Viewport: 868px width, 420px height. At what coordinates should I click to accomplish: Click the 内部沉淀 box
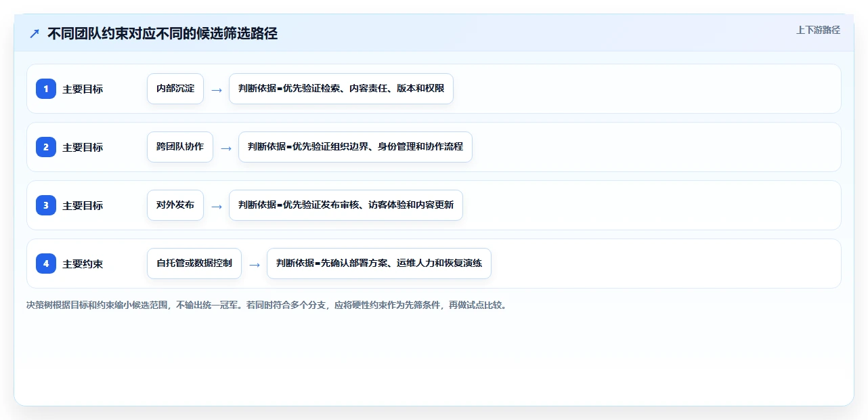[175, 89]
